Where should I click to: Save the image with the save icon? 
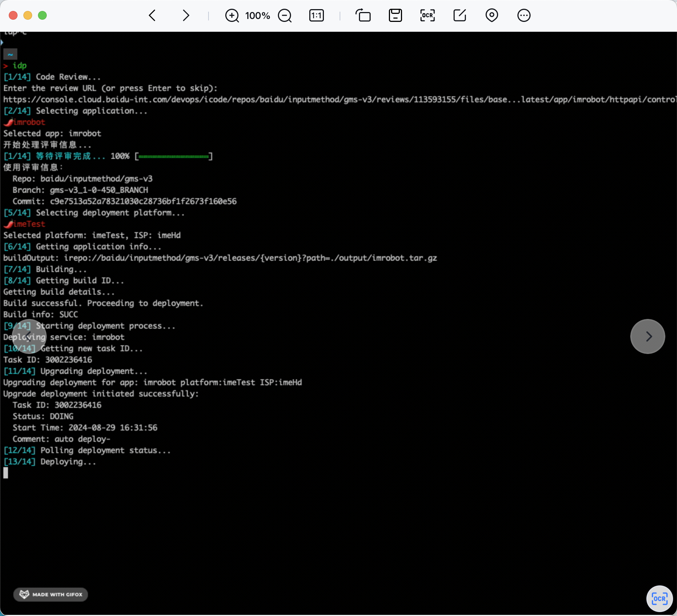pyautogui.click(x=395, y=15)
